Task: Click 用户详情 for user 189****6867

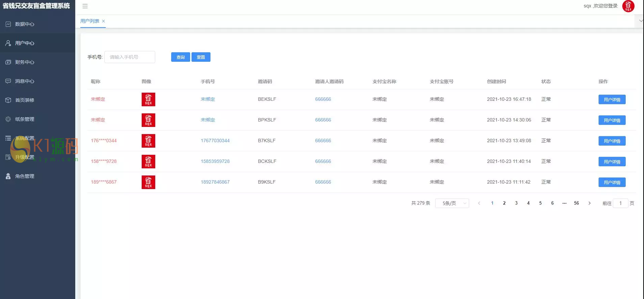Action: (612, 182)
